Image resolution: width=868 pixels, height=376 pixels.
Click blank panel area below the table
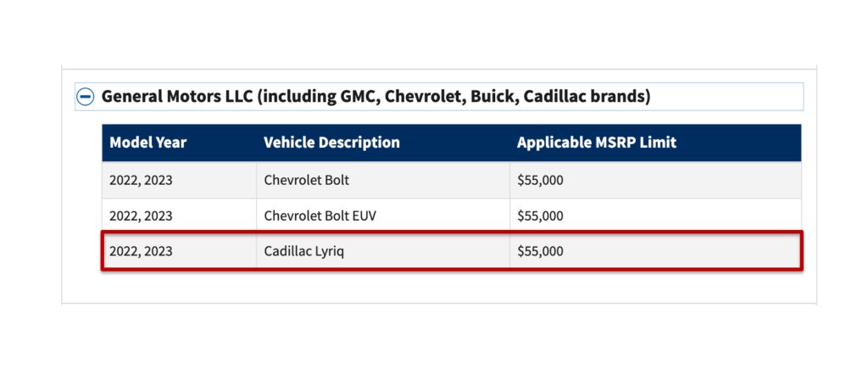[438, 287]
